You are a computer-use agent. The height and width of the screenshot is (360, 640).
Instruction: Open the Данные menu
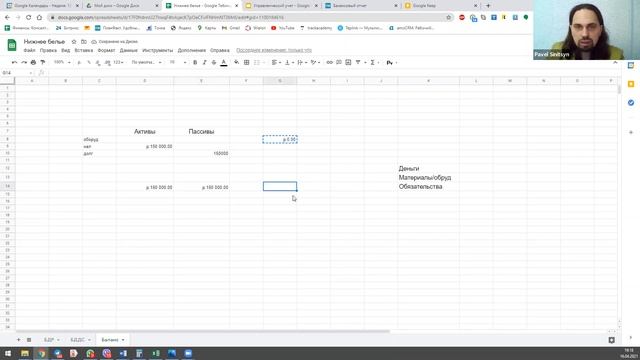coord(129,50)
